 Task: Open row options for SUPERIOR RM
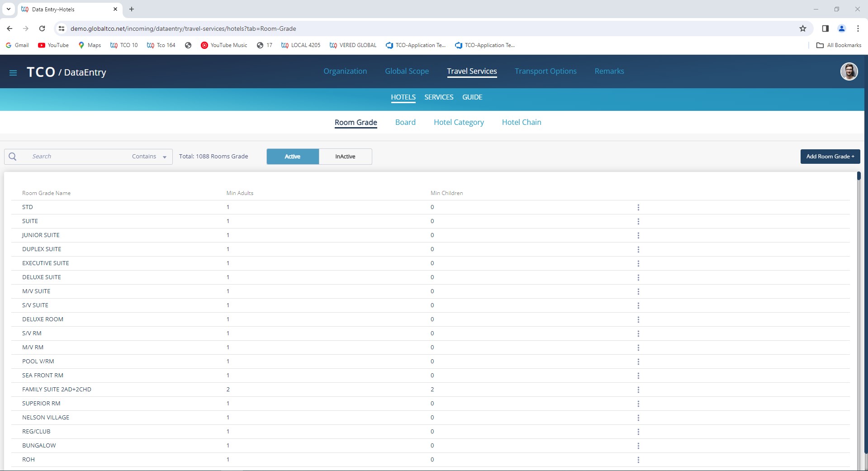point(638,404)
